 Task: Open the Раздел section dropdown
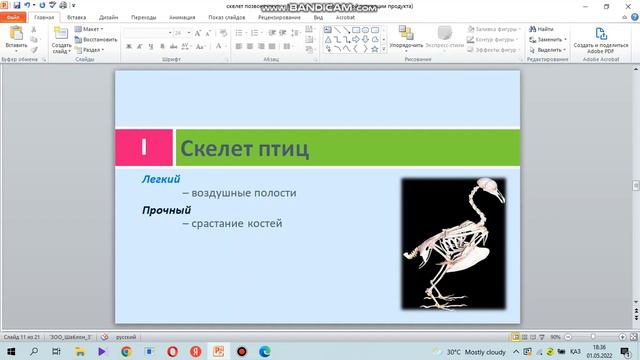coord(90,50)
